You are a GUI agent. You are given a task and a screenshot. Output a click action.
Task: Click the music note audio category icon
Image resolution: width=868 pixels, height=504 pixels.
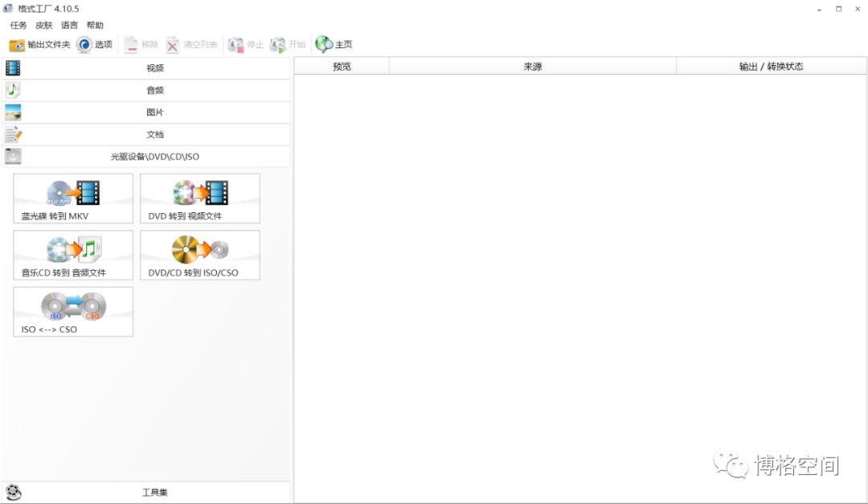(x=13, y=90)
